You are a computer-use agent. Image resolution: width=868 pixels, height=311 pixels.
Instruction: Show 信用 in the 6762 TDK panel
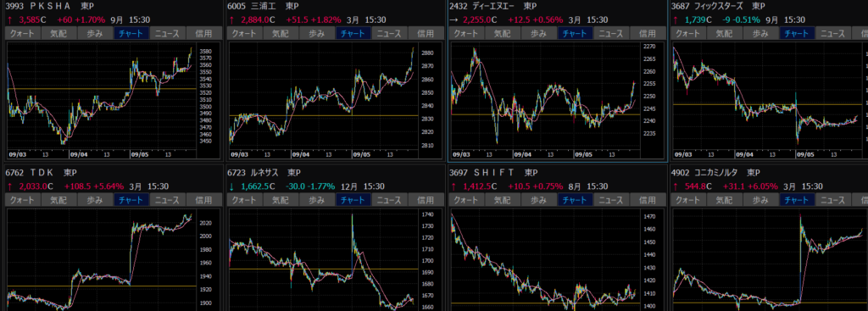pos(203,200)
